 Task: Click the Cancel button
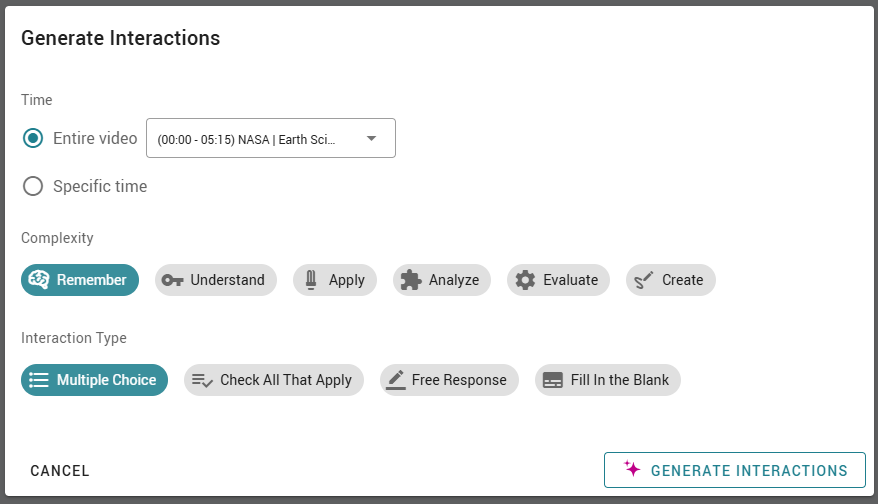(60, 470)
